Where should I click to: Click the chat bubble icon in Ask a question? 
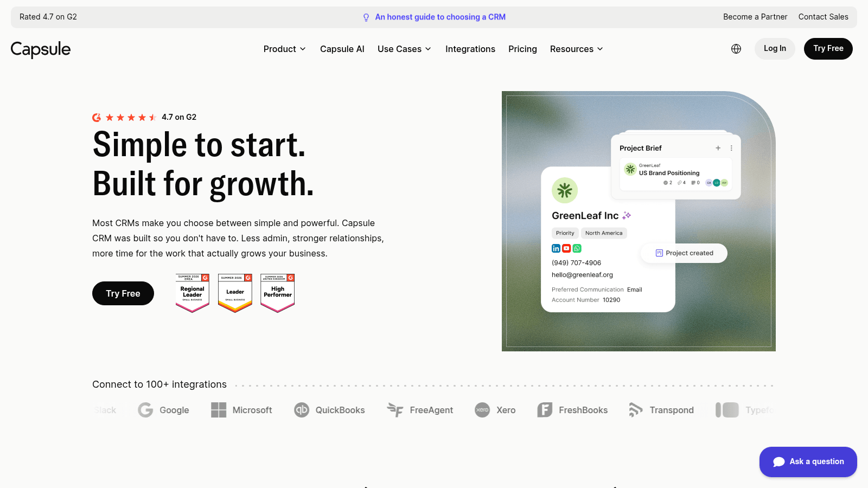(x=779, y=462)
